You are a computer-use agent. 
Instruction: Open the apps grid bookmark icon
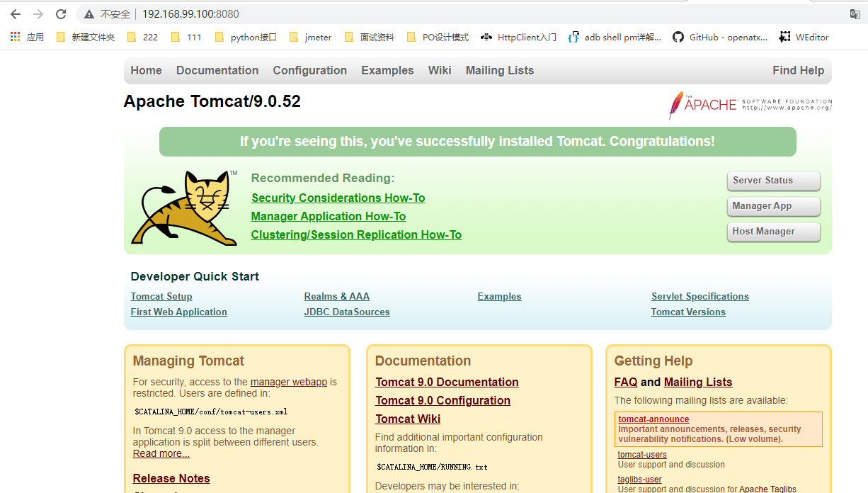[x=16, y=37]
